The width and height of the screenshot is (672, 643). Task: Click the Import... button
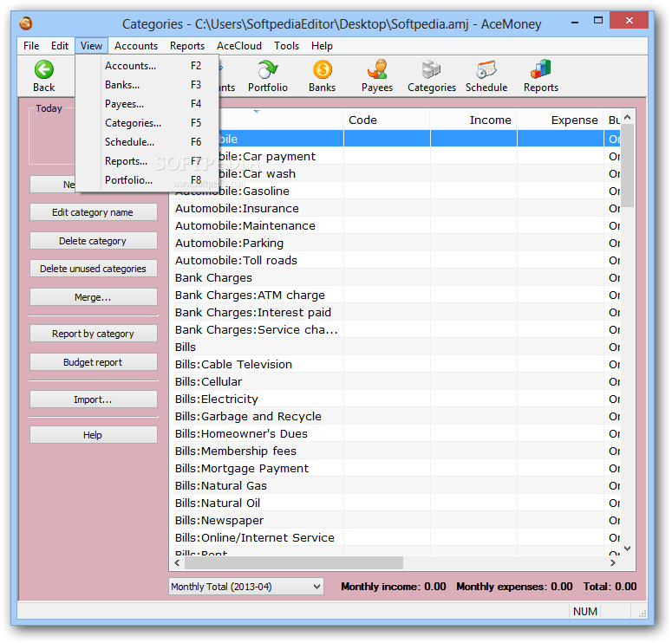coord(93,399)
